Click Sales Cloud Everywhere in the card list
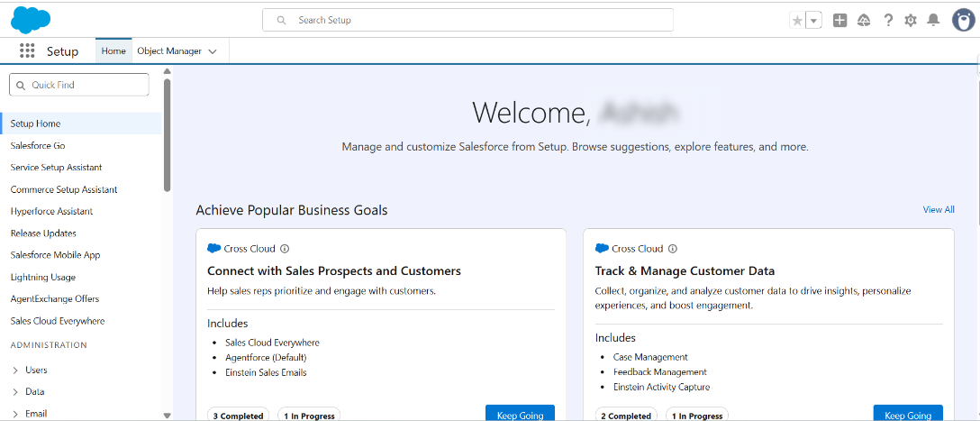 click(x=273, y=343)
